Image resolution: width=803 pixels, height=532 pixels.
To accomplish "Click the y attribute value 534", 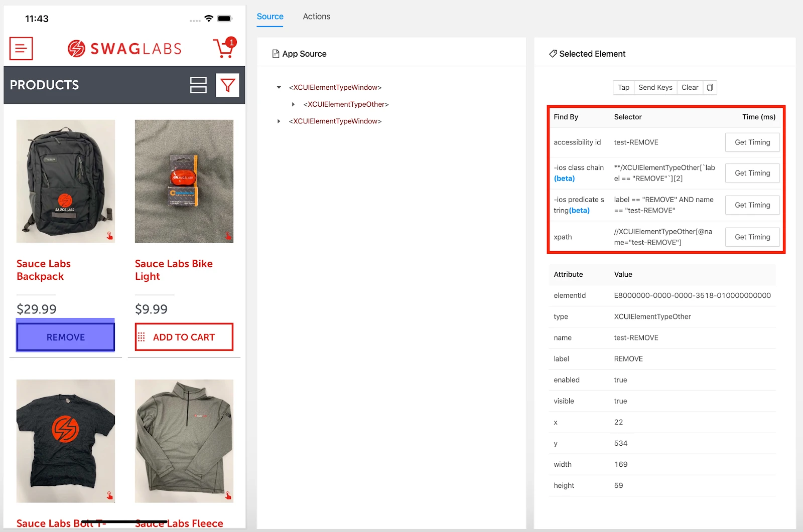I will point(621,443).
